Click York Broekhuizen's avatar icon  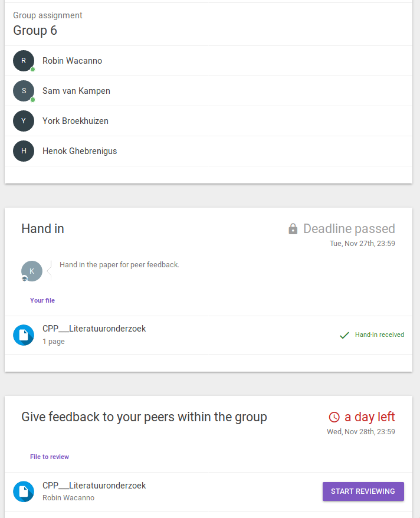(x=24, y=121)
